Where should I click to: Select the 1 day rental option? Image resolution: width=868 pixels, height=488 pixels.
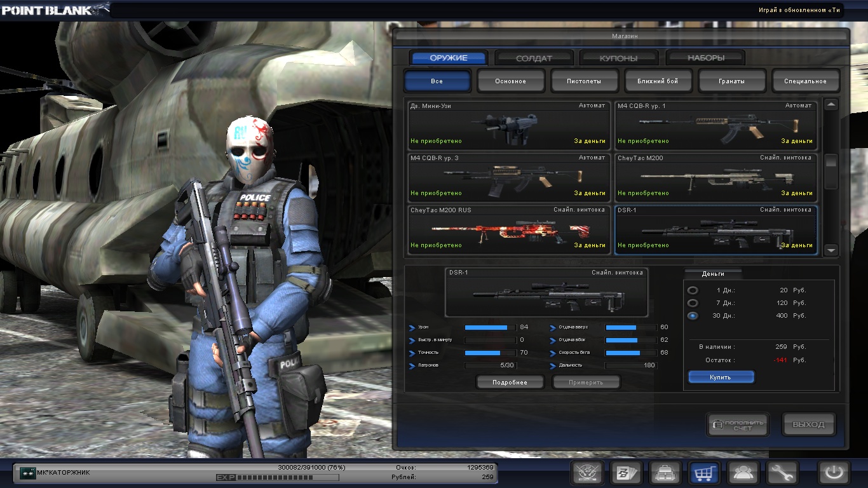pyautogui.click(x=693, y=290)
